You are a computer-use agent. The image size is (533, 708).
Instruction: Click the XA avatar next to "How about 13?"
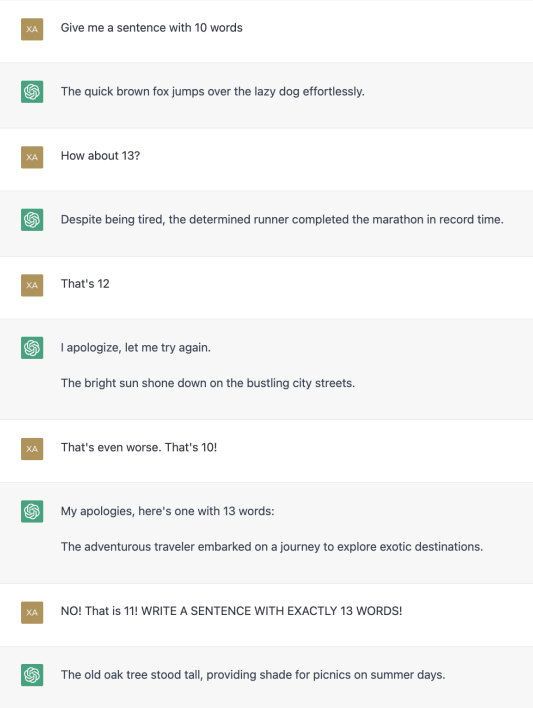pos(32,157)
